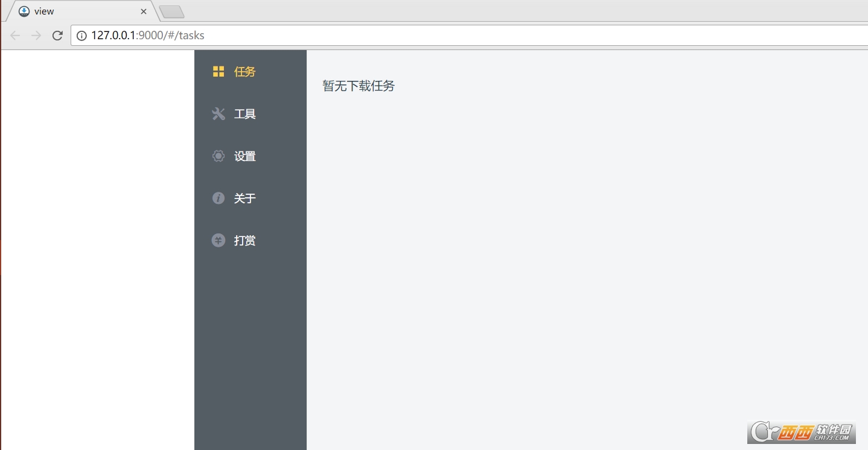Screen dimensions: 868x450
Task: Click the site information icon in address bar
Action: pyautogui.click(x=81, y=35)
